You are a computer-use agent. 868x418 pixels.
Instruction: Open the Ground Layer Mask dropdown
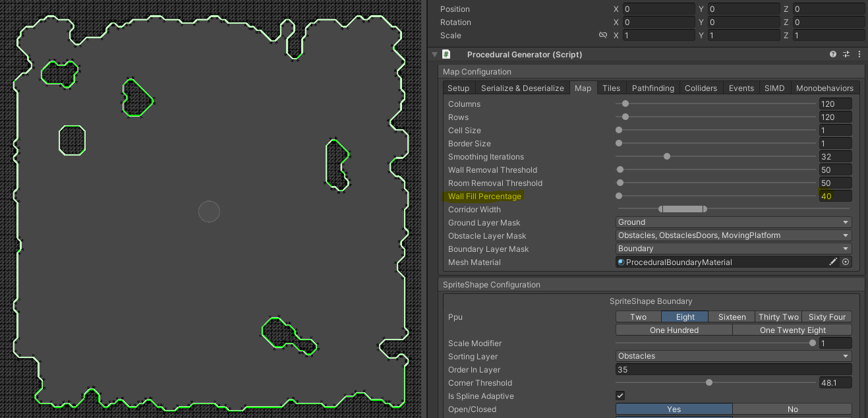733,222
